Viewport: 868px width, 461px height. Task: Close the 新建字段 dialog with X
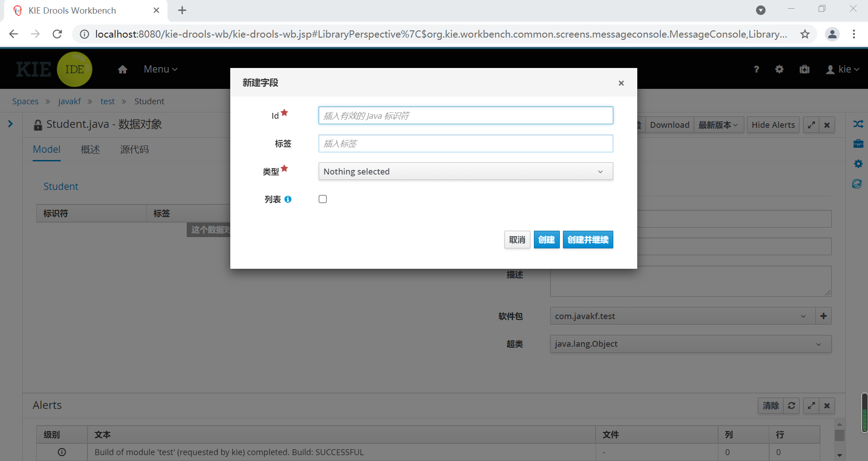pyautogui.click(x=621, y=83)
